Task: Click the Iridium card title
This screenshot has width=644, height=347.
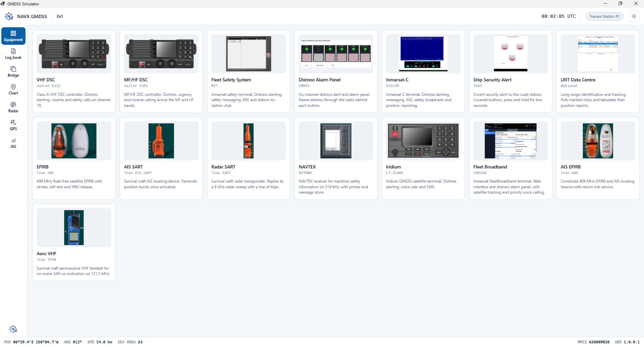Action: 393,167
